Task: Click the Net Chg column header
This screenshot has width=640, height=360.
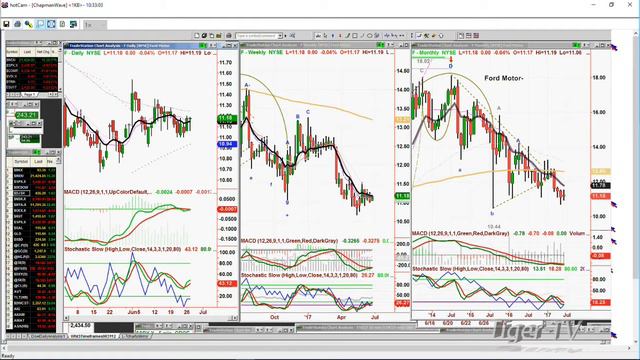Action: [42, 52]
